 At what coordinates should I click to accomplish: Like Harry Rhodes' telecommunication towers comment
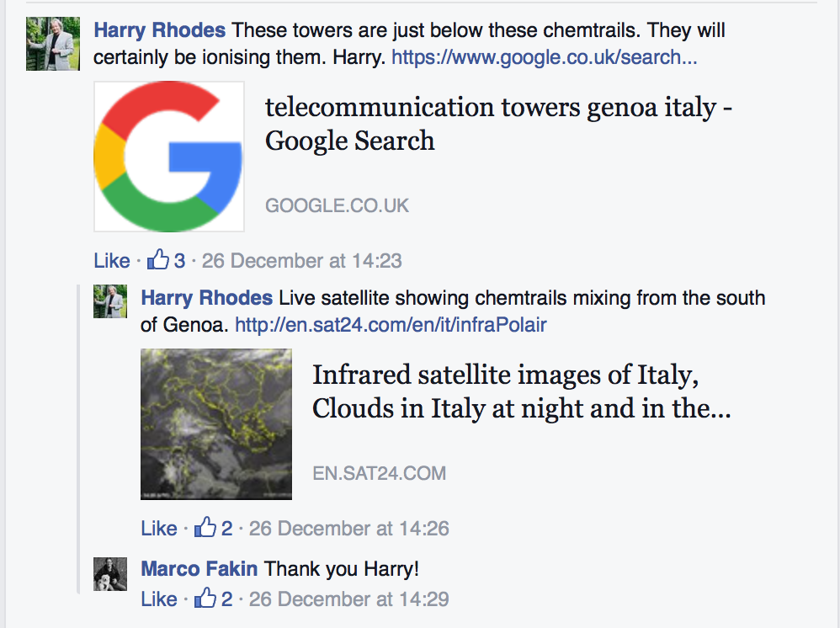click(x=111, y=260)
